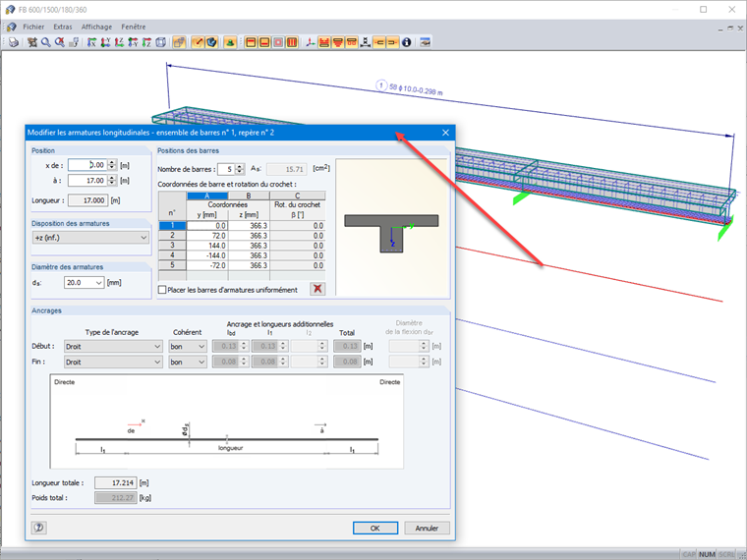Toggle stirrups display icon with vertical bars

coord(292,42)
